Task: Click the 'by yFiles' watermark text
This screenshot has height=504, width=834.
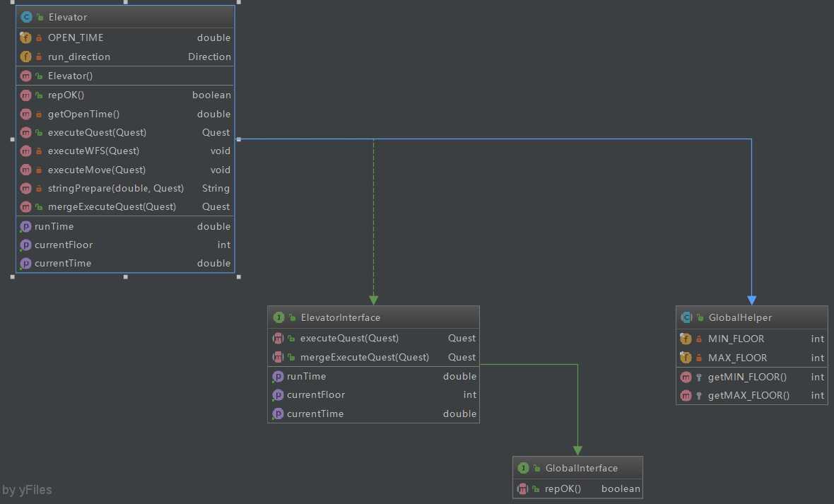Action: (x=28, y=490)
